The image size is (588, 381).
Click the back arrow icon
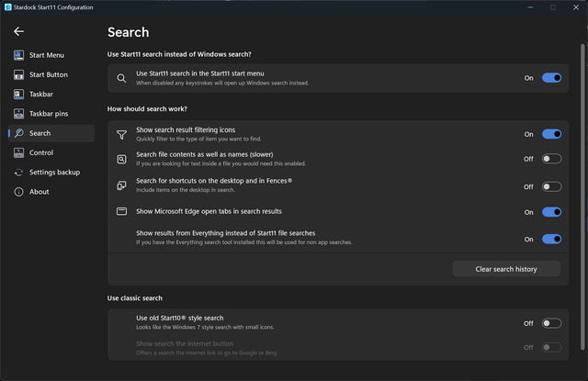click(18, 31)
